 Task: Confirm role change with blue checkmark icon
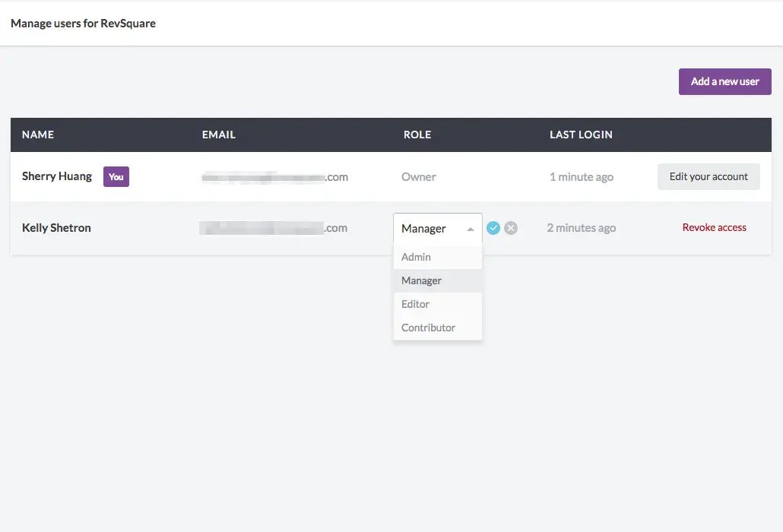point(493,227)
